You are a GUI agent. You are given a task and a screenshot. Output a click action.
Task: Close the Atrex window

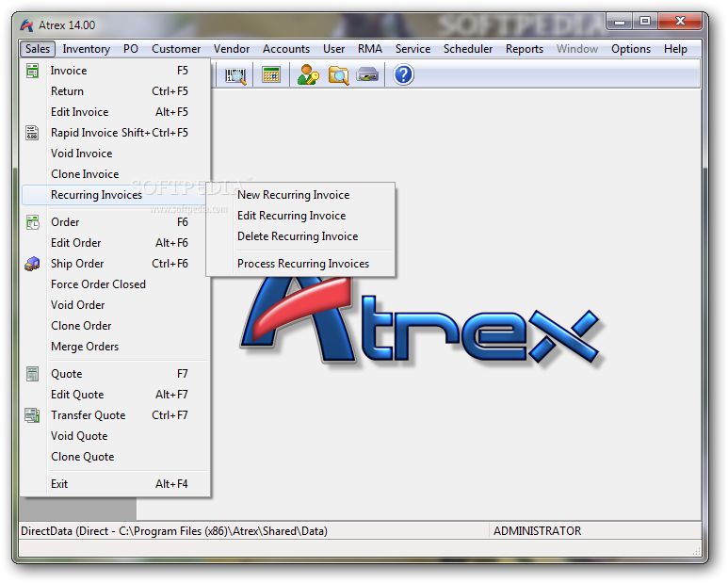pos(680,22)
